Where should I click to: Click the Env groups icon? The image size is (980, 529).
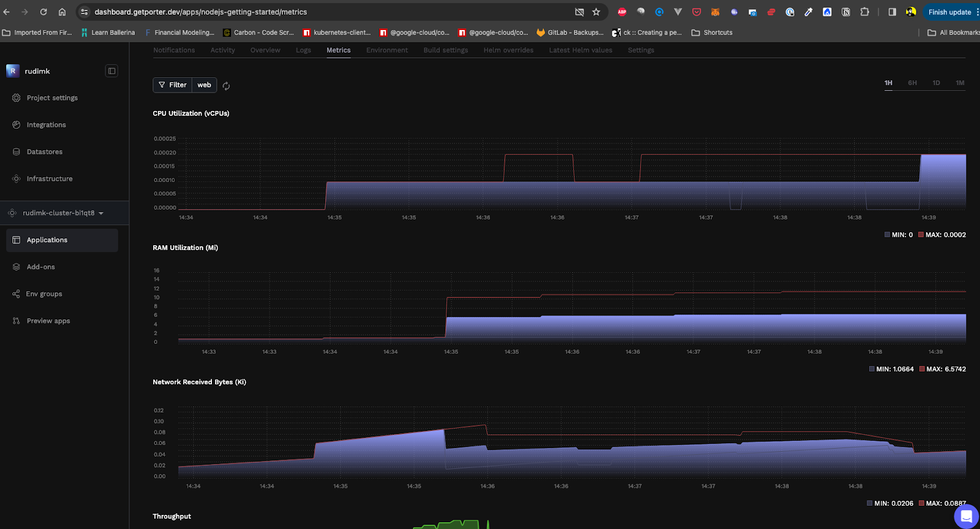(x=16, y=294)
